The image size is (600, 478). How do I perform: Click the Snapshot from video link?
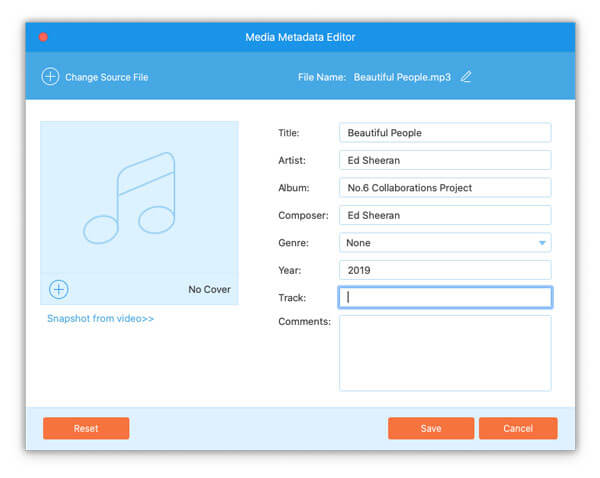point(100,318)
